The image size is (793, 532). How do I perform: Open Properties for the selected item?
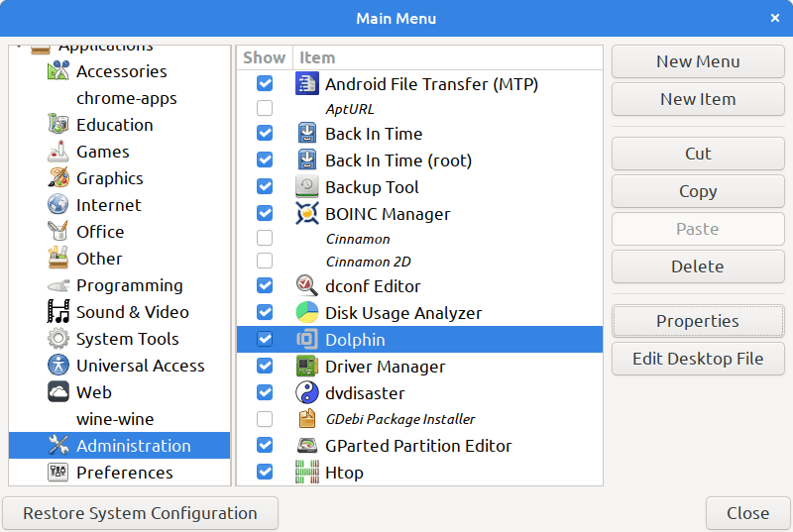(x=698, y=321)
